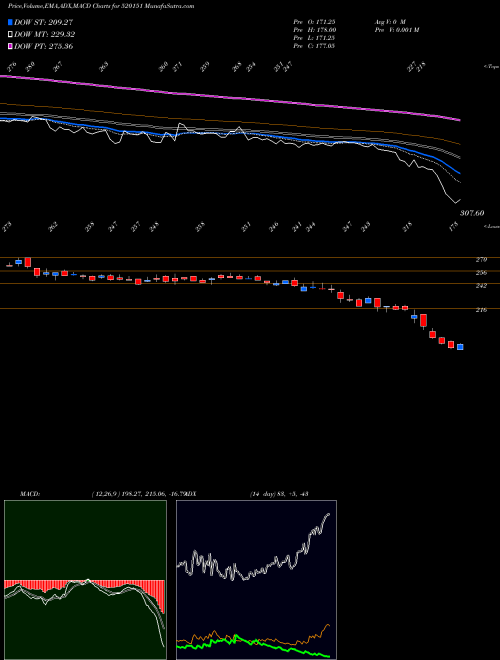
Task: Click the 216 support level label
Action: point(481,310)
